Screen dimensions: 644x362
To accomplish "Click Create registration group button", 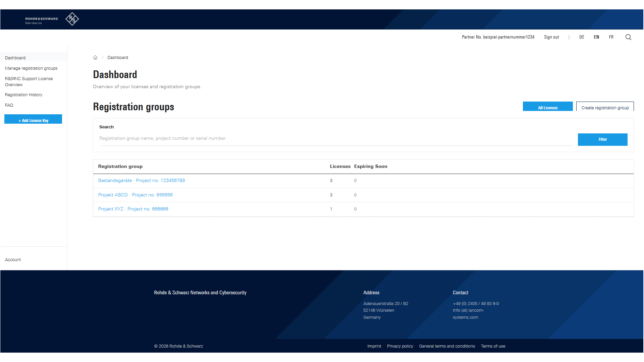I will tap(605, 107).
